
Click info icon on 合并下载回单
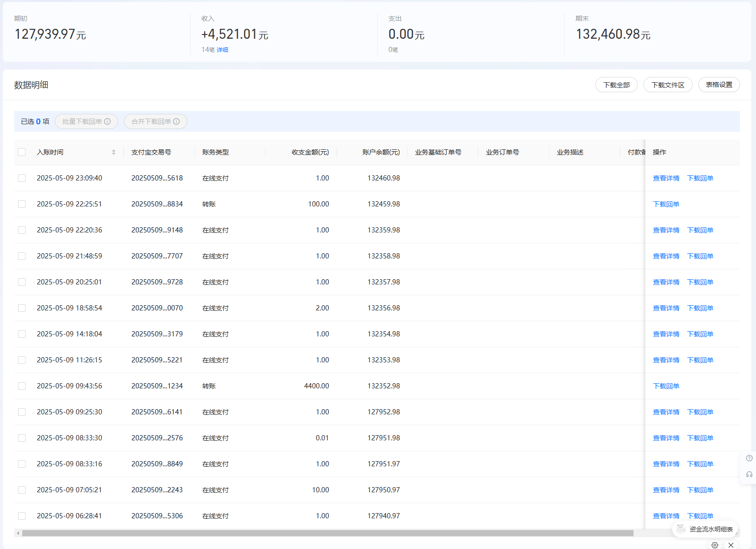coord(176,121)
